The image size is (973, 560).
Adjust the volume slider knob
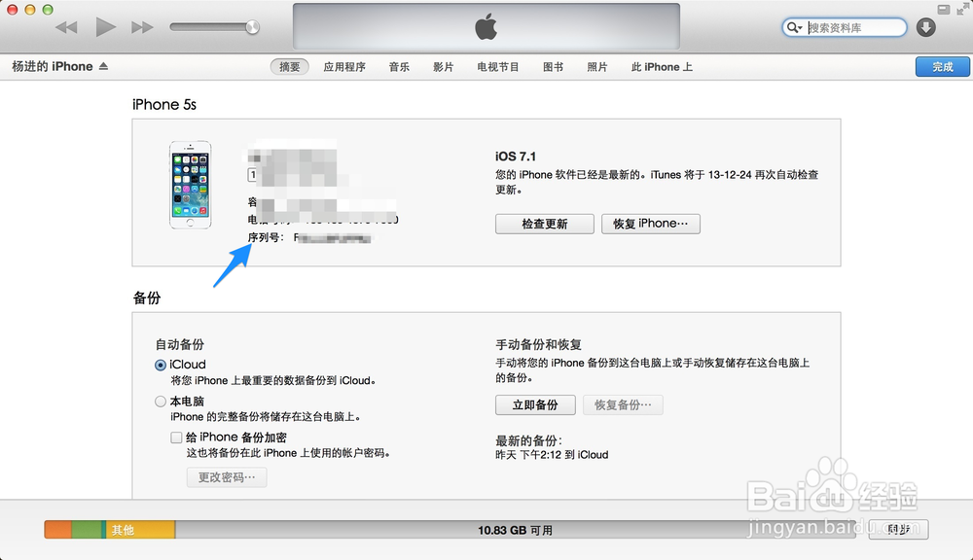[252, 26]
